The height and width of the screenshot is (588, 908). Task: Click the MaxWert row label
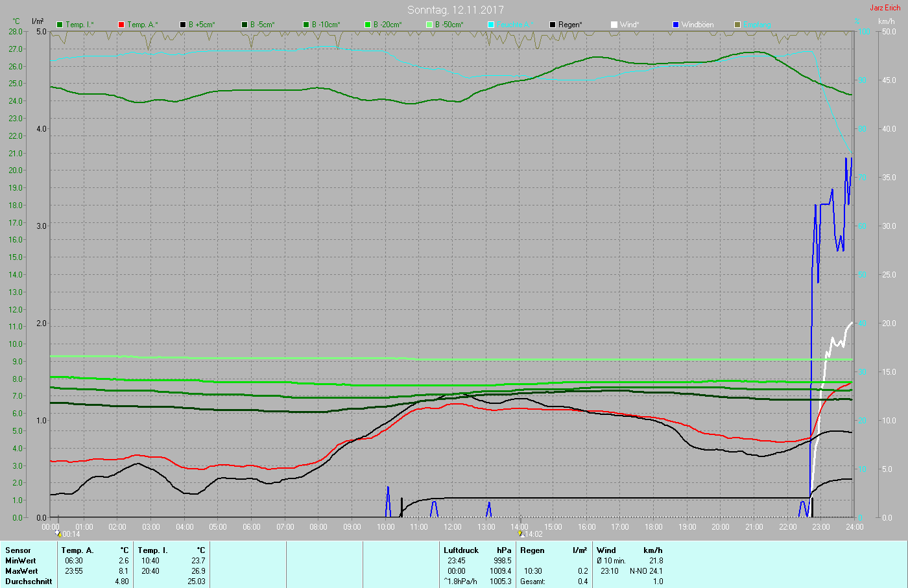[21, 571]
